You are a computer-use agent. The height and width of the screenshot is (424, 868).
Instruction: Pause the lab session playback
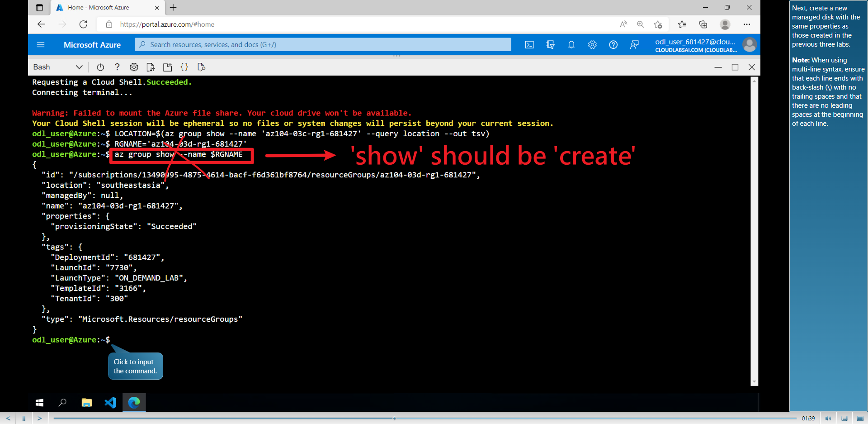click(x=24, y=418)
